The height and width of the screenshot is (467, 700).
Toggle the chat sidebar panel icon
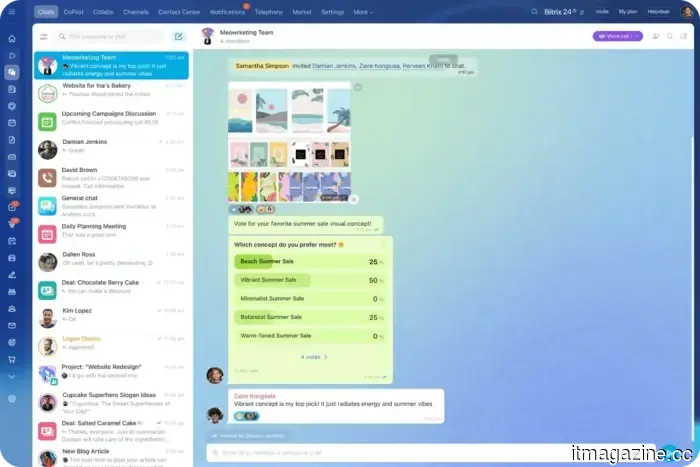tap(683, 36)
